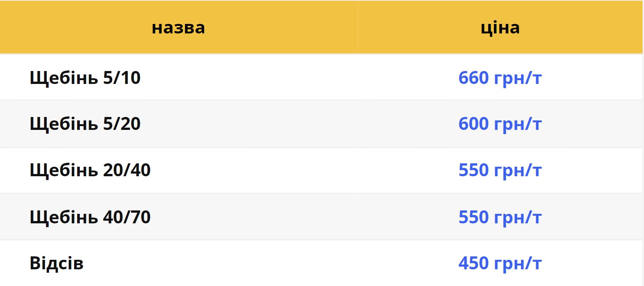Click the Відсів product name
644x286 pixels.
tap(57, 263)
